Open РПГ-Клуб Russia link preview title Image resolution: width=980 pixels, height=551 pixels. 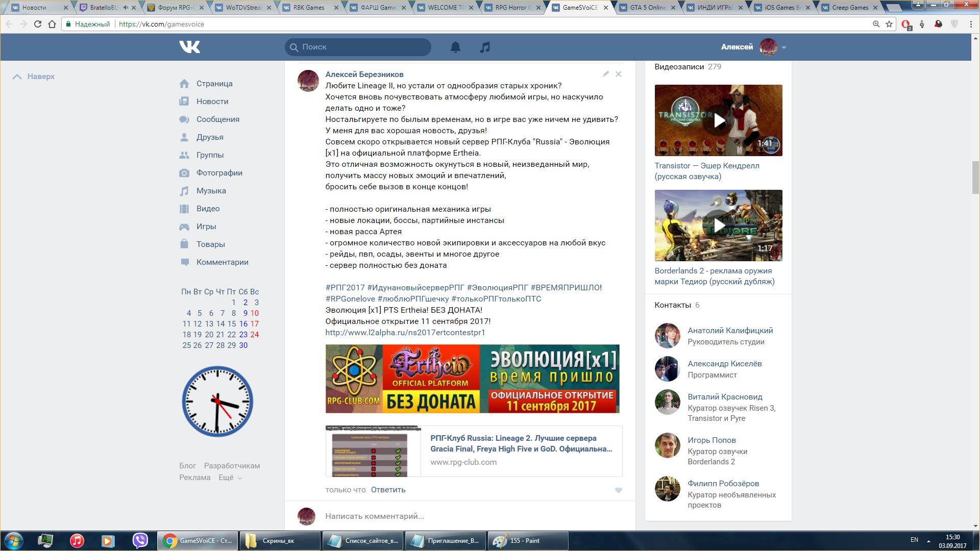tap(521, 443)
